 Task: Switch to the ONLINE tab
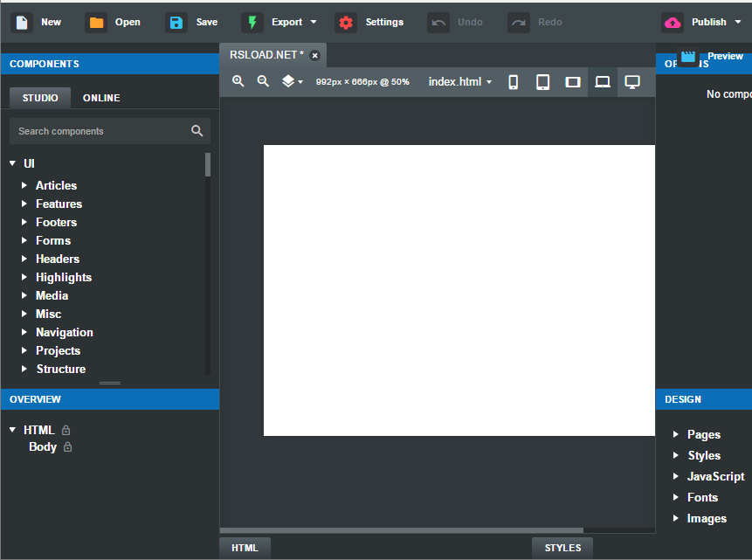click(101, 98)
